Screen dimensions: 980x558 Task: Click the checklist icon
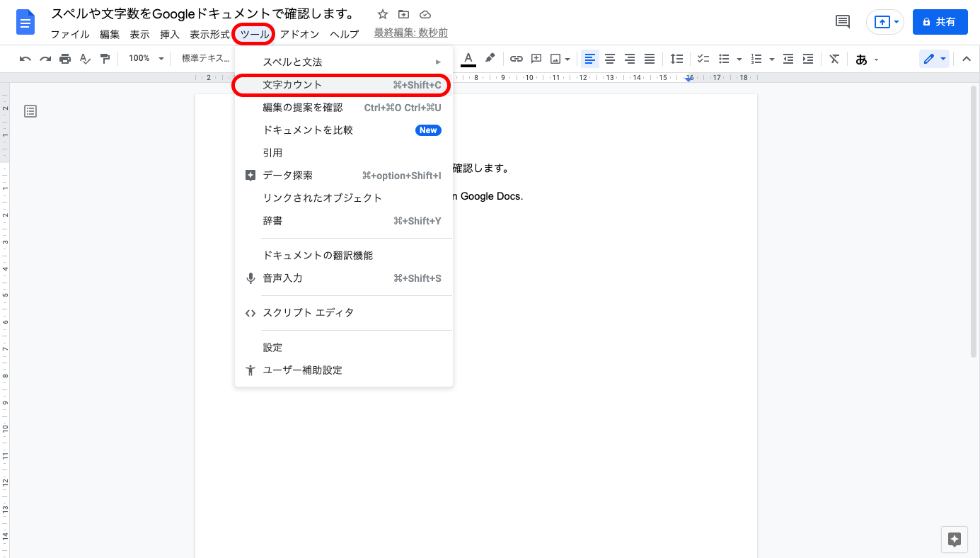coord(703,59)
